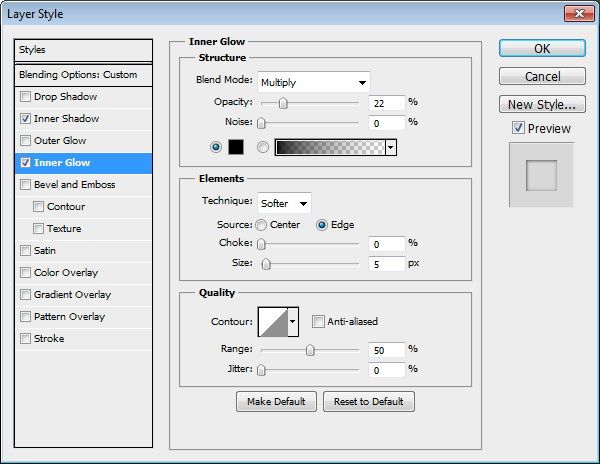Select the gradient glow radio button
Viewport: 600px width, 464px height.
263,147
